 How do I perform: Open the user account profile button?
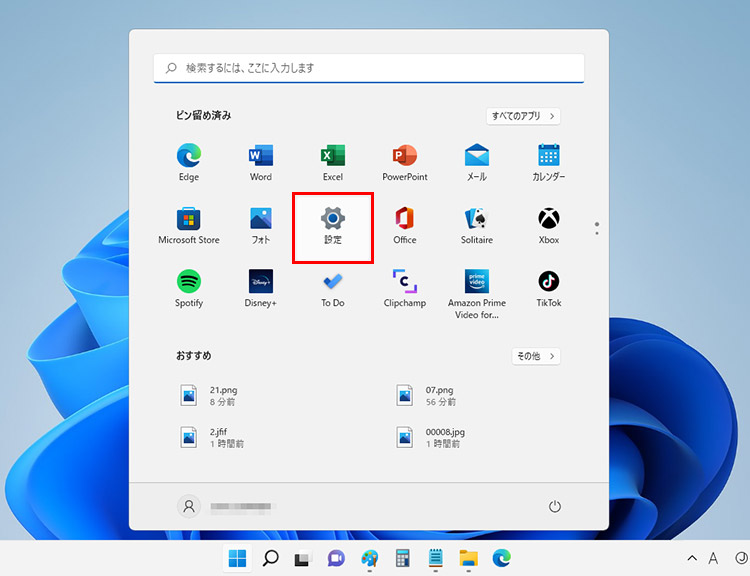pos(189,507)
